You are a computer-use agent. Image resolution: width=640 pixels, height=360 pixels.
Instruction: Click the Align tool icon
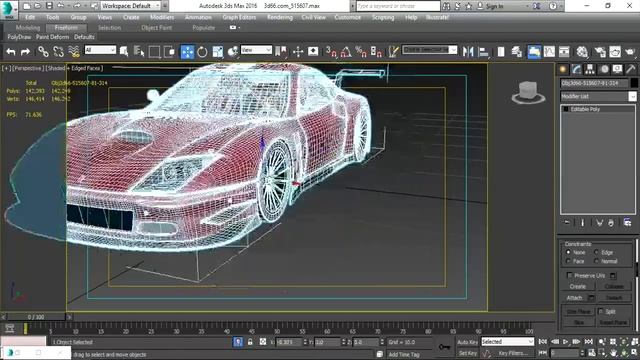click(x=484, y=51)
